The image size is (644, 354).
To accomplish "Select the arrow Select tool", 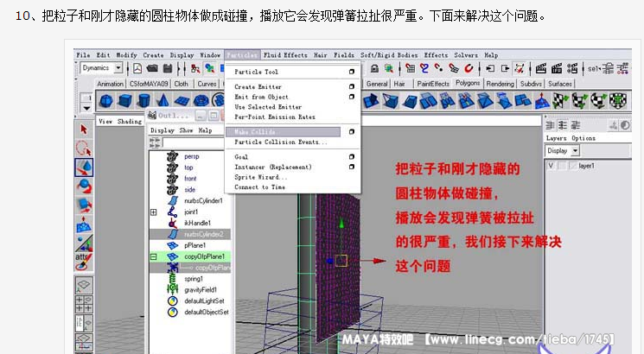I will coord(84,130).
